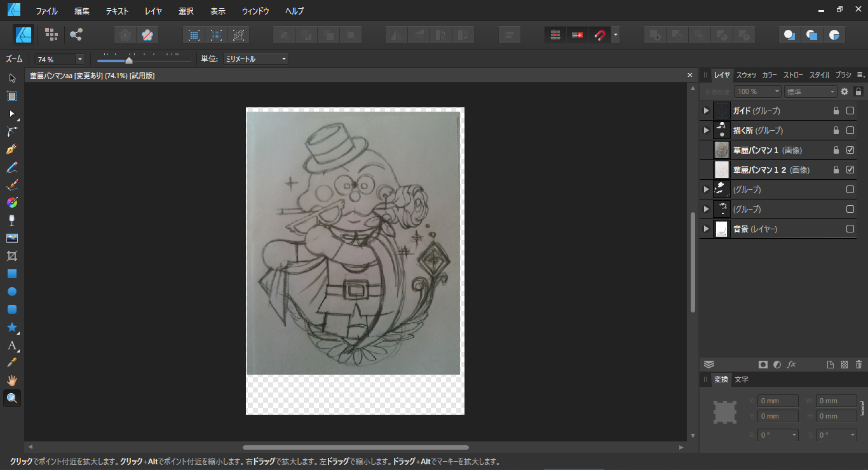Open the rotation R dropdown

(794, 435)
